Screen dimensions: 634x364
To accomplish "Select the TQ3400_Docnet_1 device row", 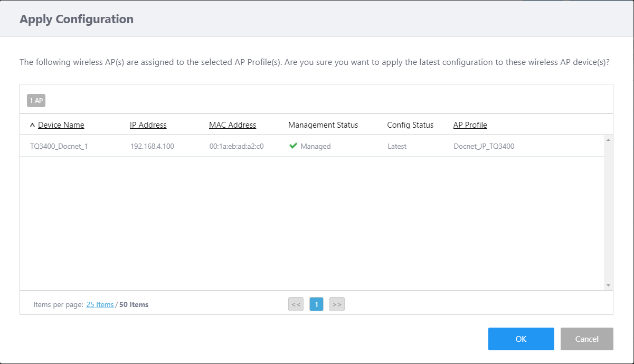I will (x=59, y=146).
